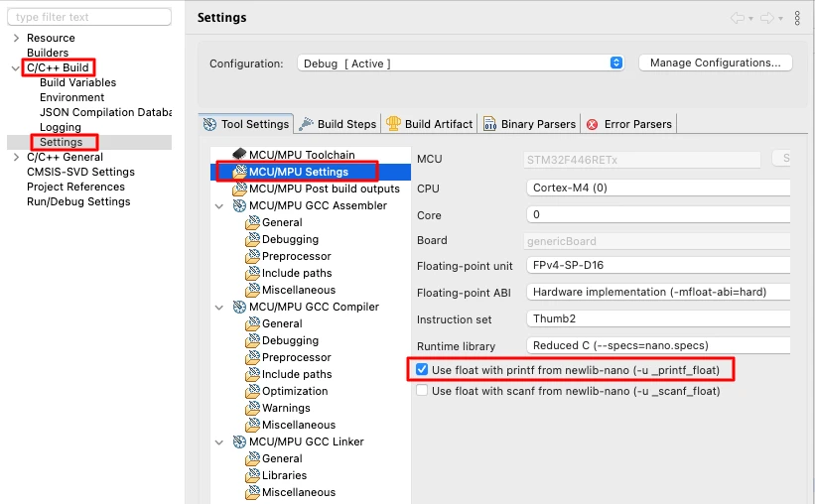Click the back navigation arrow icon
This screenshot has width=815, height=504.
pyautogui.click(x=737, y=18)
